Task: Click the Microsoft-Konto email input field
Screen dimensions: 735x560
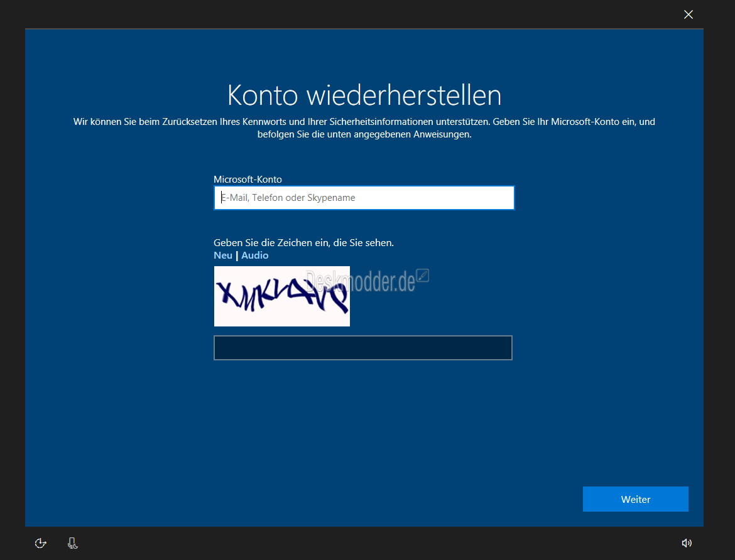Action: pyautogui.click(x=364, y=198)
